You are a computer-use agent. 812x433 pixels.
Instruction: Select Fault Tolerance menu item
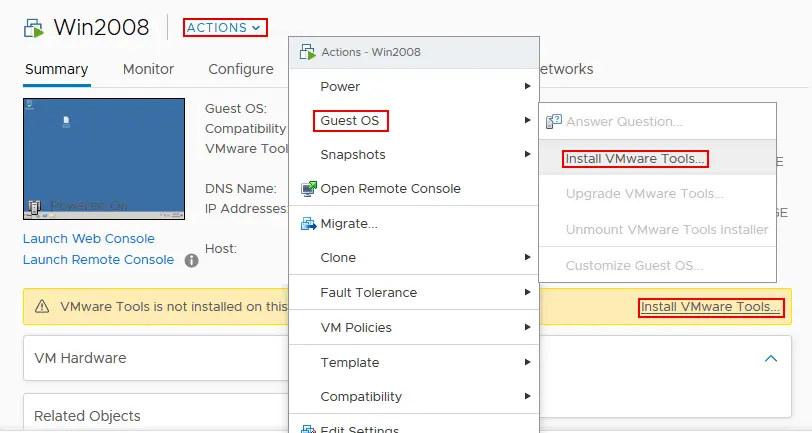coord(414,293)
